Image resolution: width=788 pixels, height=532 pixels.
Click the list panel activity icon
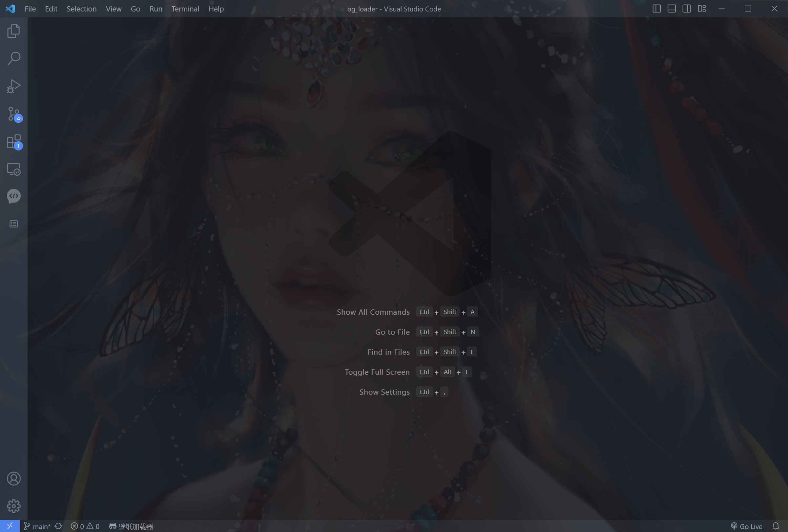tap(13, 224)
